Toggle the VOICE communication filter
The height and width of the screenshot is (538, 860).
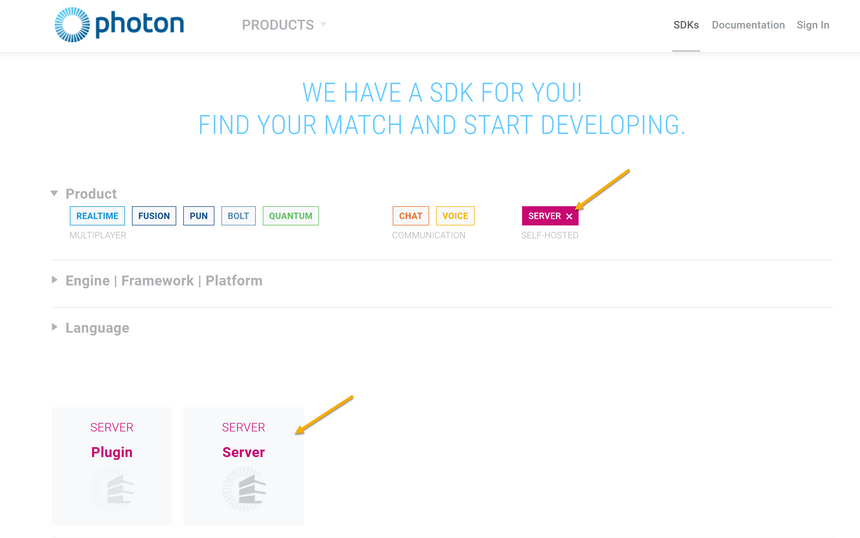click(x=455, y=216)
